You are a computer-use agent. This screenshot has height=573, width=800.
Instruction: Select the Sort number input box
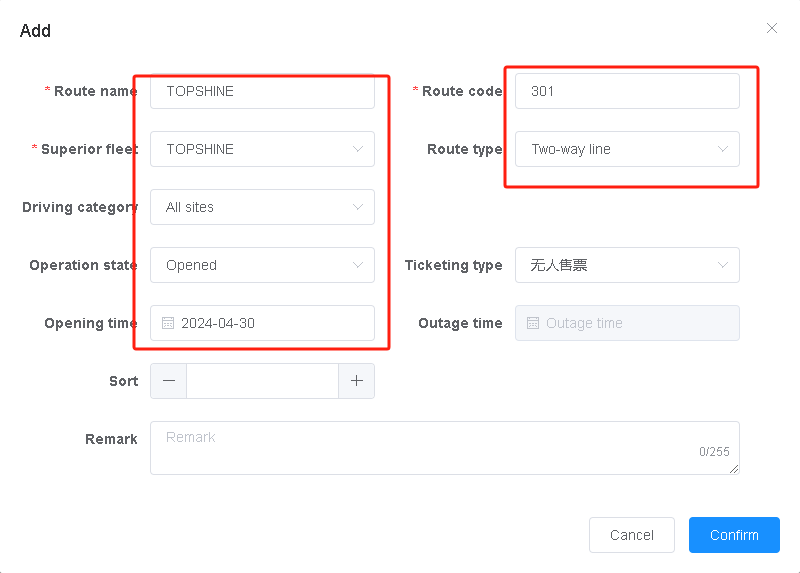point(262,381)
